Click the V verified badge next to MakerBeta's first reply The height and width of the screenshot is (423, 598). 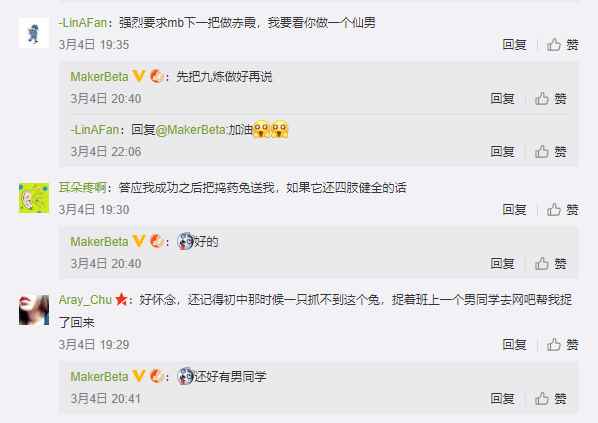(139, 76)
